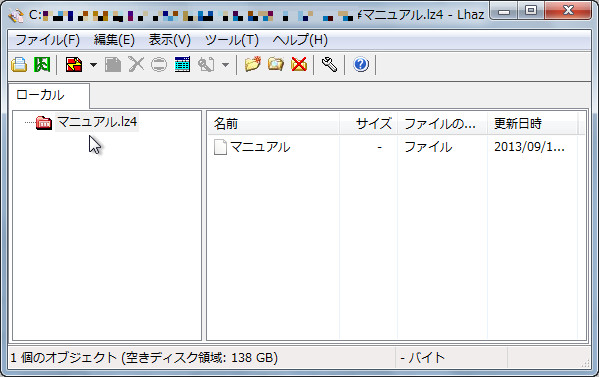
Task: Click the red-yellow extract toolbar icon
Action: click(x=74, y=65)
